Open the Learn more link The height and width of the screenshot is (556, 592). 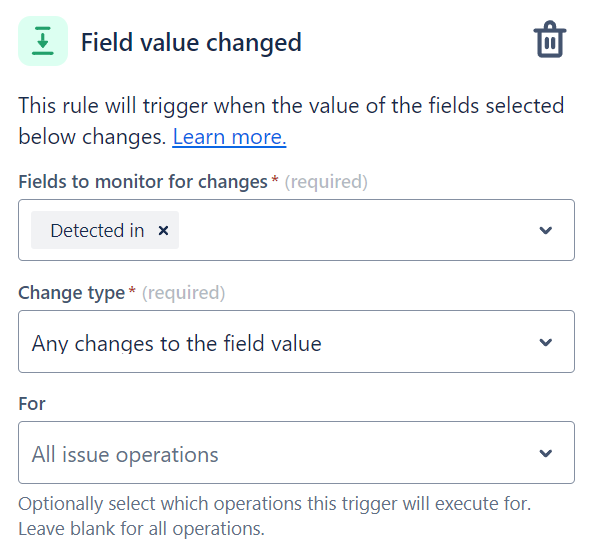229,137
